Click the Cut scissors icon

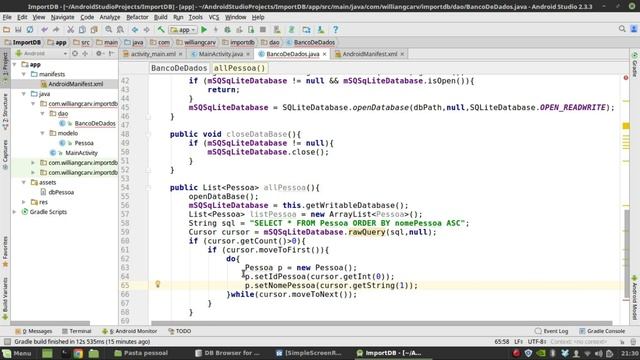point(70,29)
